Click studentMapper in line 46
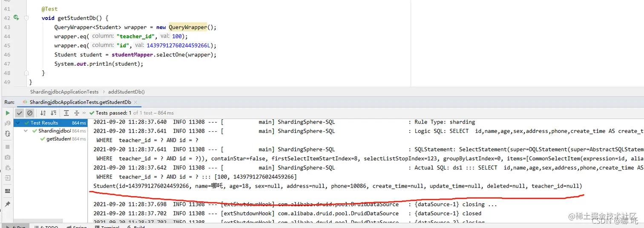The image size is (644, 228). click(x=132, y=55)
